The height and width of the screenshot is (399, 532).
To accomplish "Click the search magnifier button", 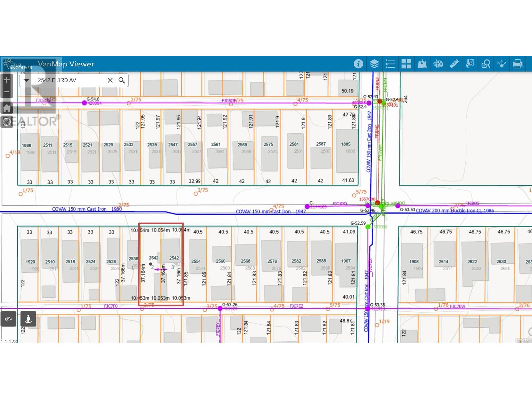I will pos(122,80).
